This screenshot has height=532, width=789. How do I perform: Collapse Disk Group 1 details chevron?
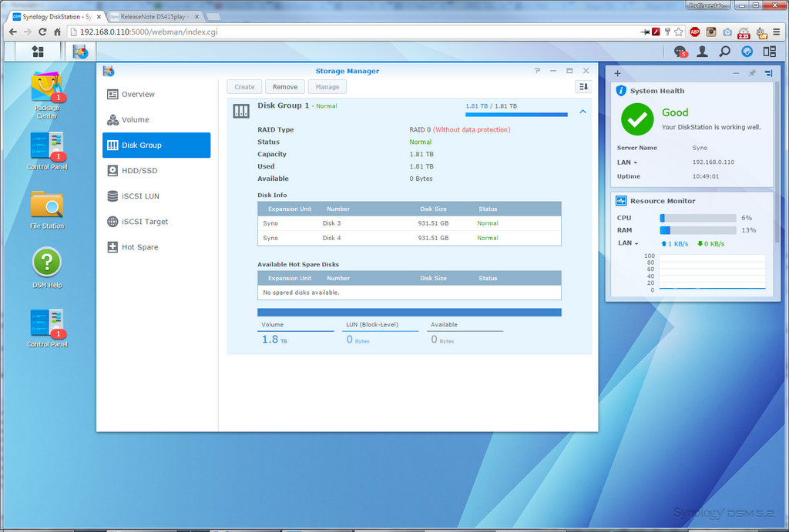583,112
